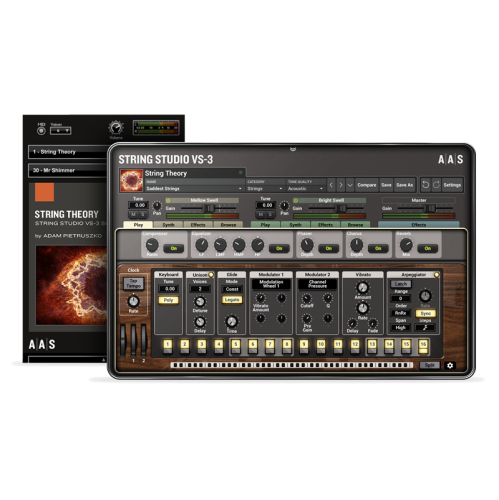Viewport: 499px width, 500px height.
Task: Click the String Theory pack artwork thumbnail
Action: pyautogui.click(x=131, y=180)
